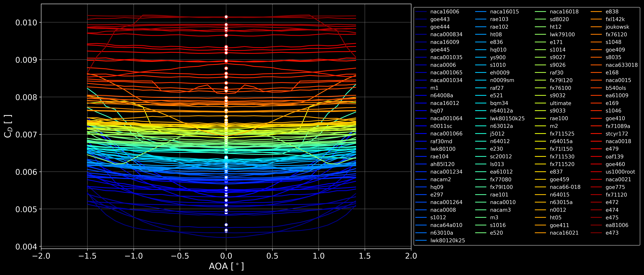The image size is (644, 275).
Task: Click the topmost white marker at AOA zero
Action: (226, 17)
